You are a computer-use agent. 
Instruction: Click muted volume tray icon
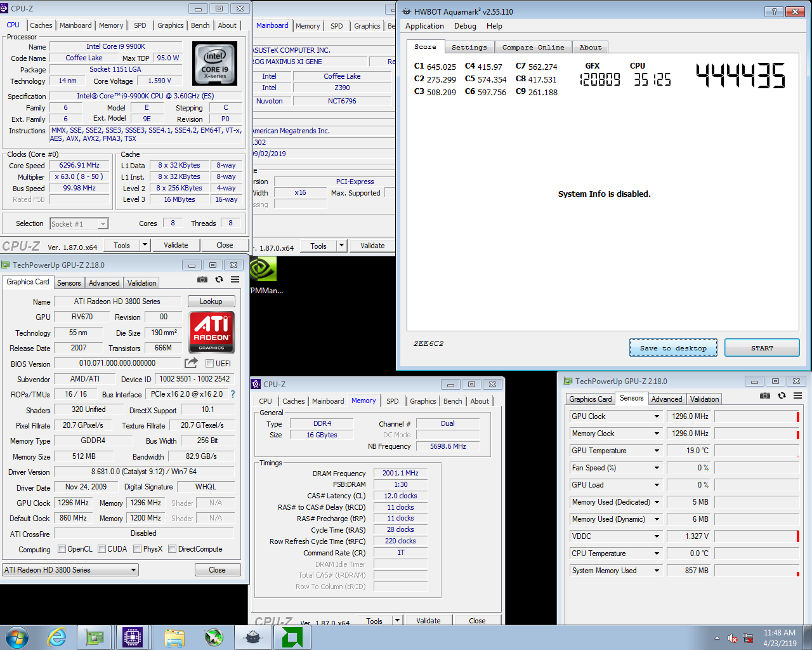pos(733,638)
